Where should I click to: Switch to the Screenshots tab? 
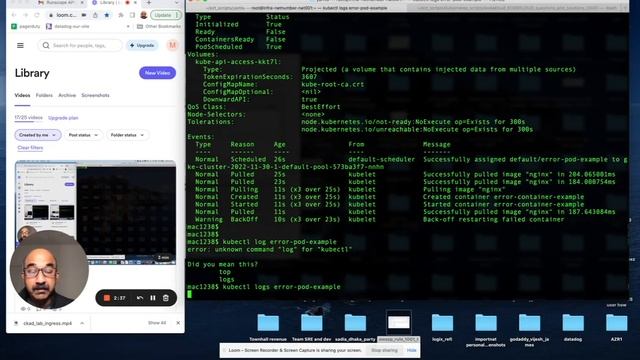tap(95, 95)
